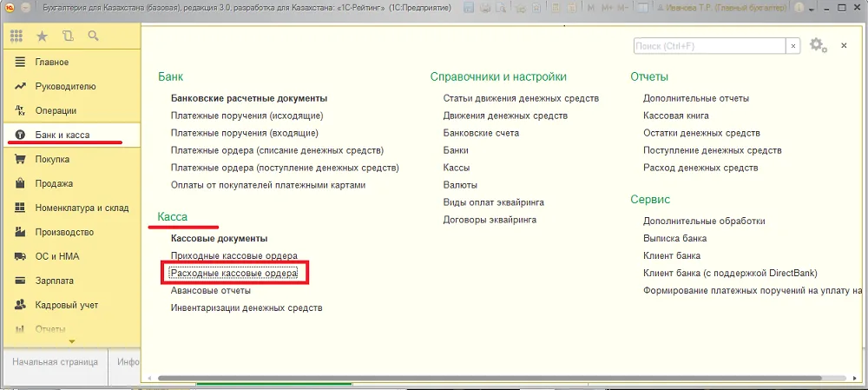Open Кассовые документы link
The height and width of the screenshot is (390, 868).
coord(220,238)
